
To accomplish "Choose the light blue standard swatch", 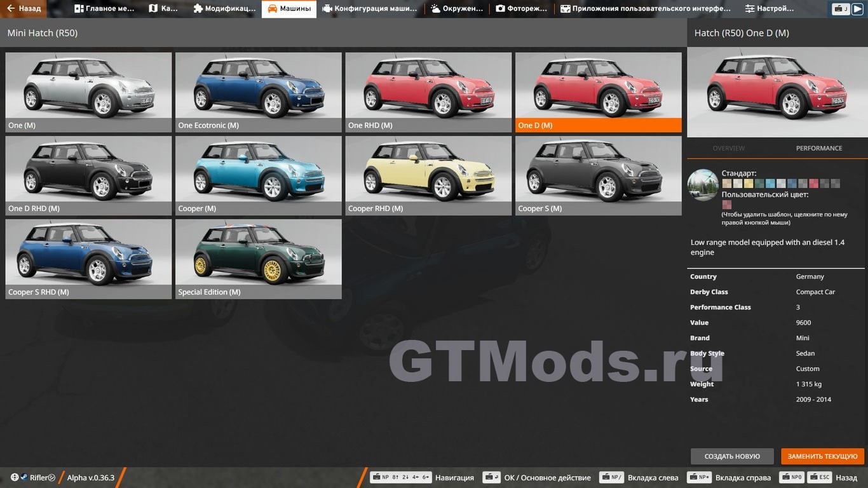I will pos(770,184).
